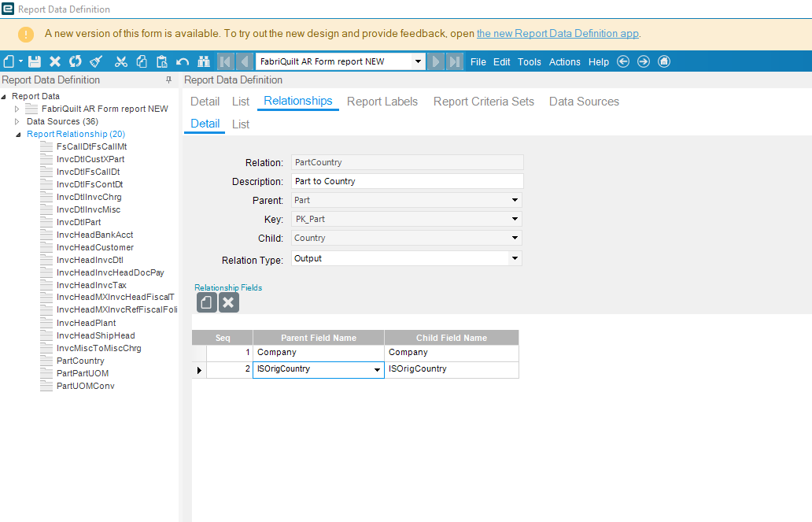Screen dimensions: 812x522
Task: Click the yellow warning icon in banner
Action: pos(26,34)
